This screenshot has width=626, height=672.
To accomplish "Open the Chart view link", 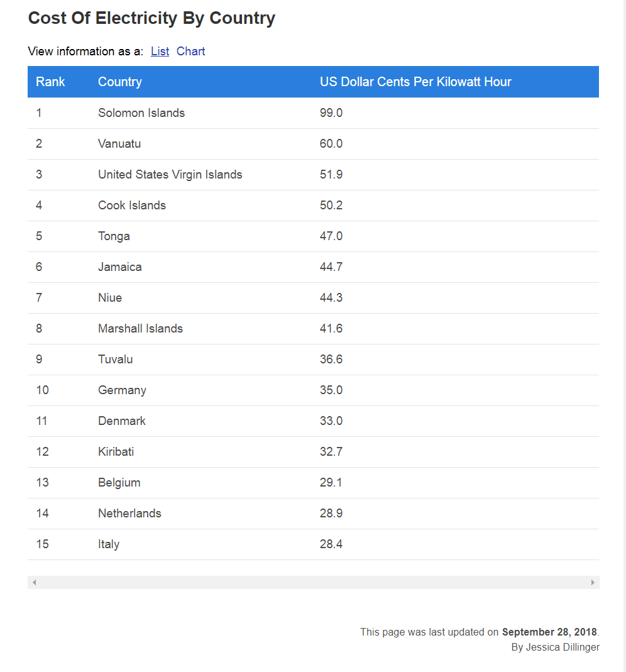I will 190,52.
